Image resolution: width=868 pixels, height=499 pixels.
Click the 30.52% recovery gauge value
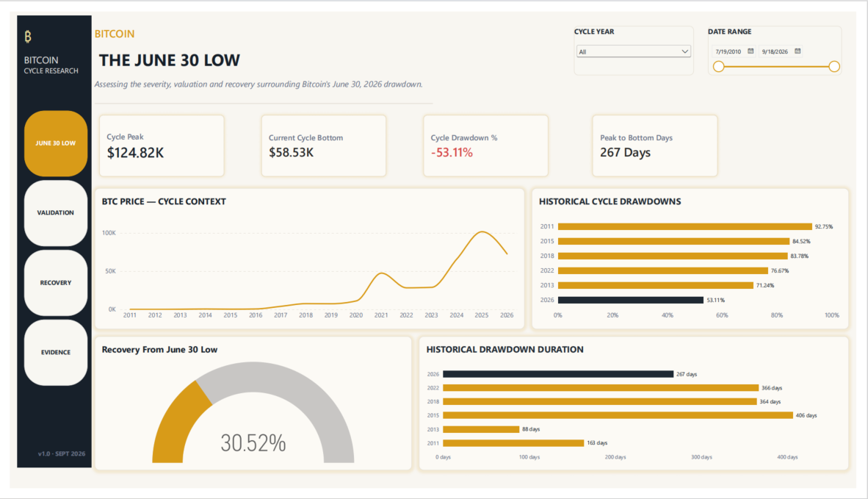click(253, 443)
